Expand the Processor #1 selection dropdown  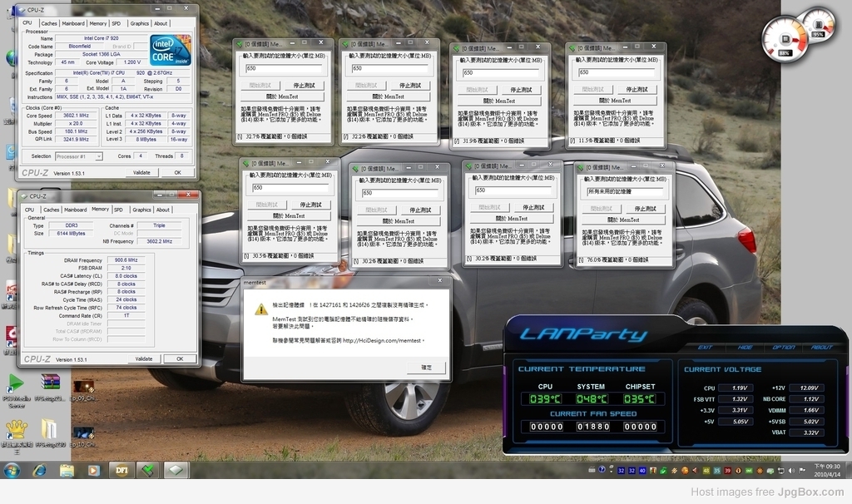click(x=79, y=156)
